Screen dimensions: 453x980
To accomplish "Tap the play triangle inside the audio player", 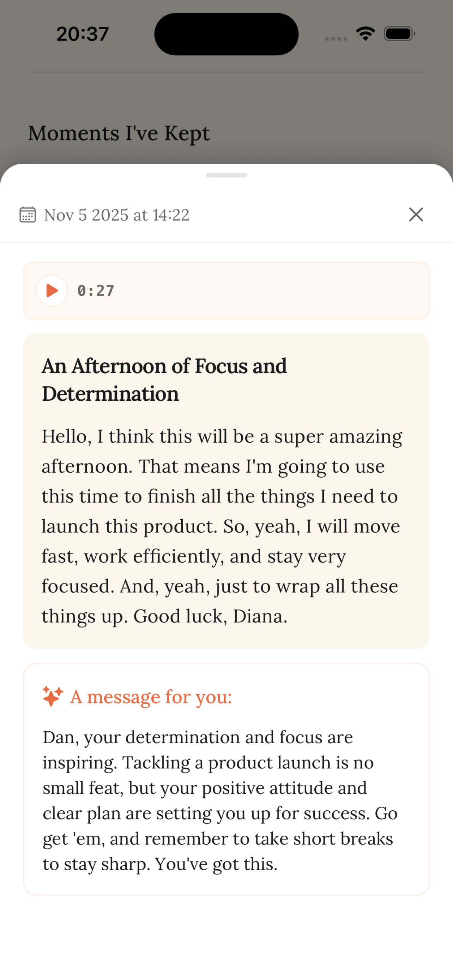I will click(52, 290).
